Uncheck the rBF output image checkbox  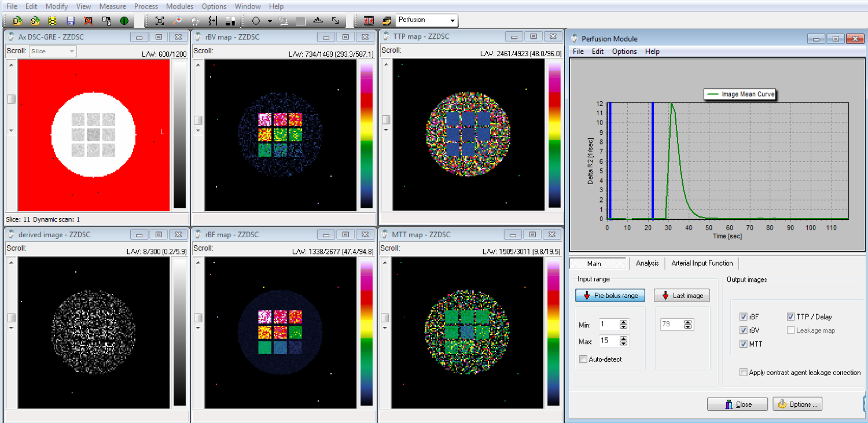click(x=744, y=317)
